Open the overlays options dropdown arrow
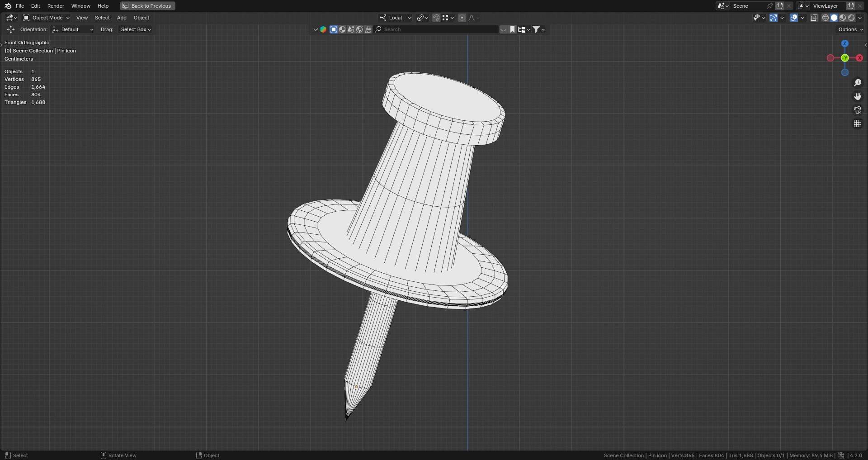 (802, 18)
